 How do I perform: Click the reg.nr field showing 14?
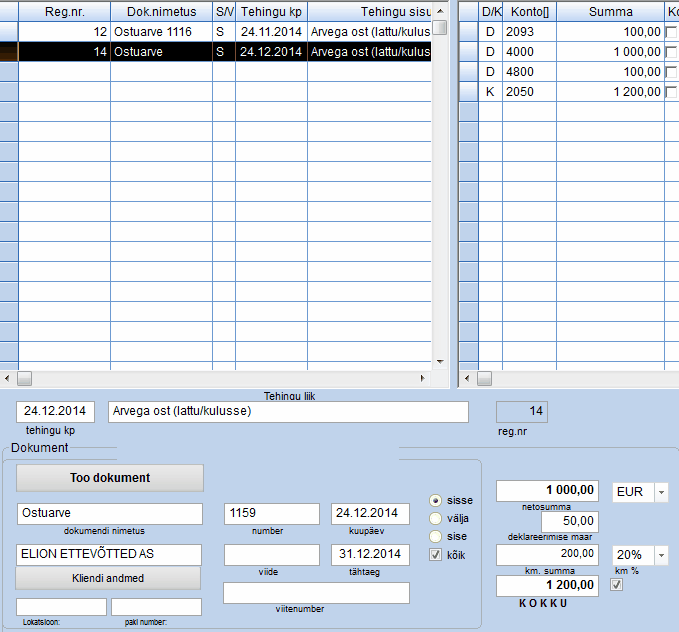coord(521,411)
